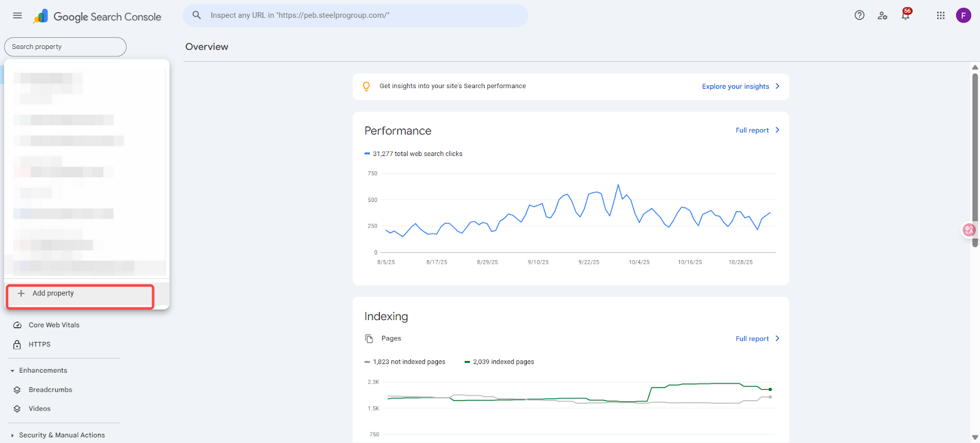Open Videos enhancement report
The width and height of the screenshot is (980, 443).
[39, 409]
